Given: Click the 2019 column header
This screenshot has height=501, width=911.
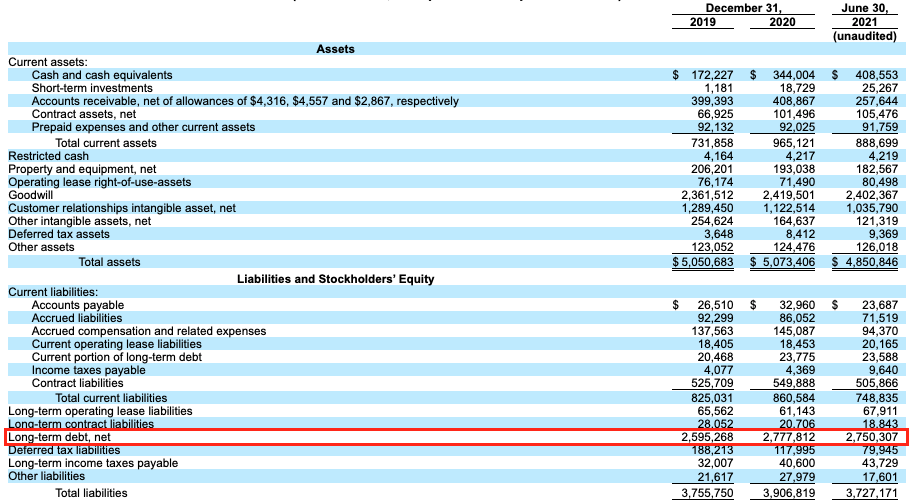Looking at the screenshot, I should (703, 22).
